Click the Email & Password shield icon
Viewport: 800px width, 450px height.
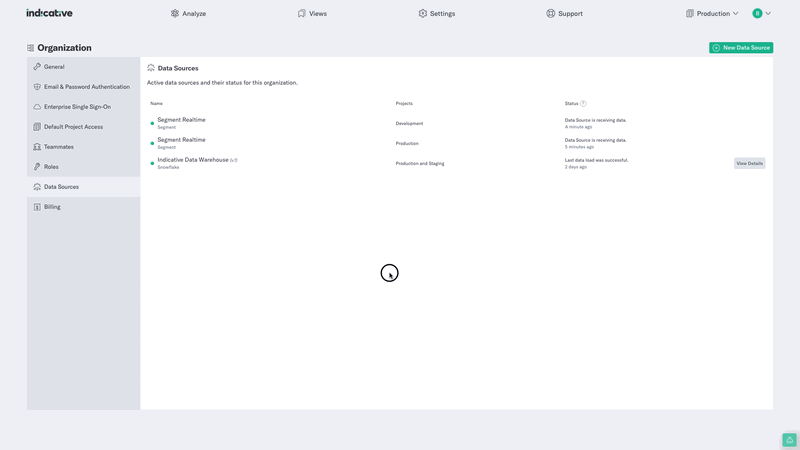point(37,87)
